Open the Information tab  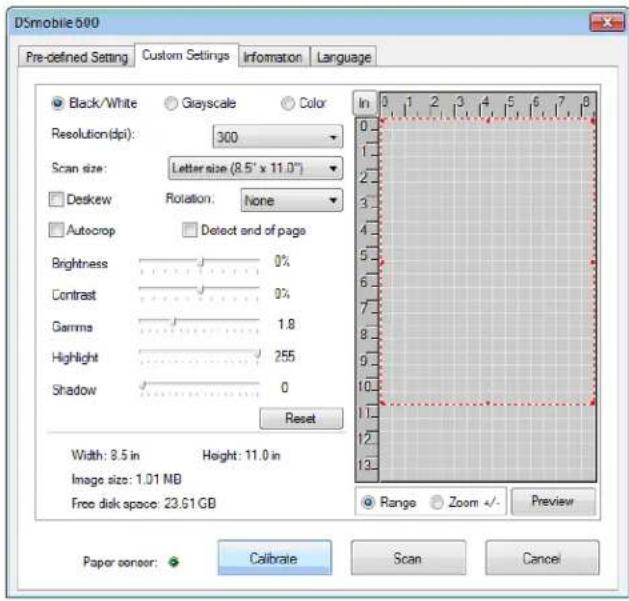pos(273,57)
